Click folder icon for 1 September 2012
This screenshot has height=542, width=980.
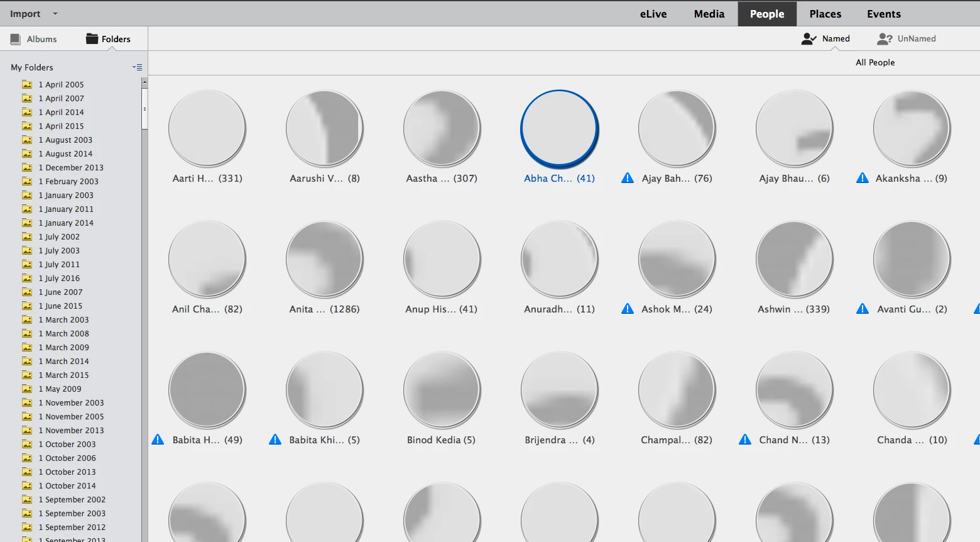pyautogui.click(x=27, y=527)
